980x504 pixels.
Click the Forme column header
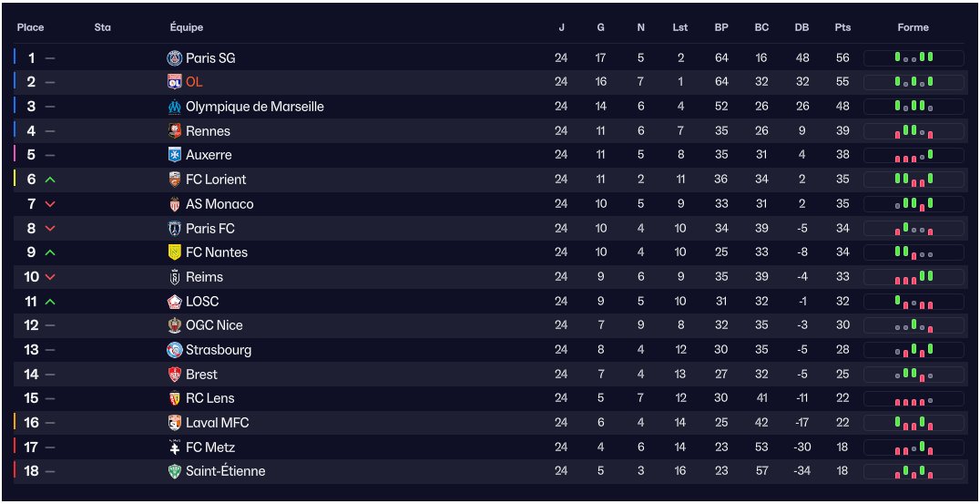point(913,27)
